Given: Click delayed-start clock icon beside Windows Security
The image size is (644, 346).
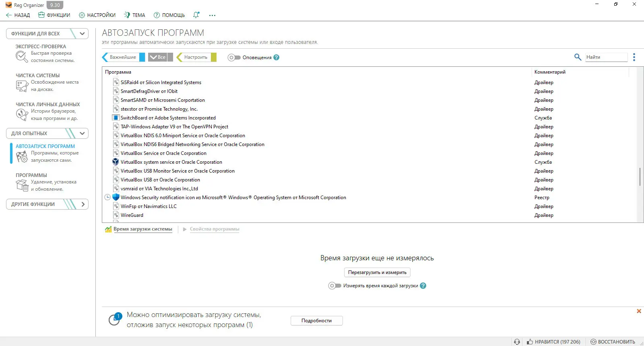Looking at the screenshot, I should coord(107,197).
